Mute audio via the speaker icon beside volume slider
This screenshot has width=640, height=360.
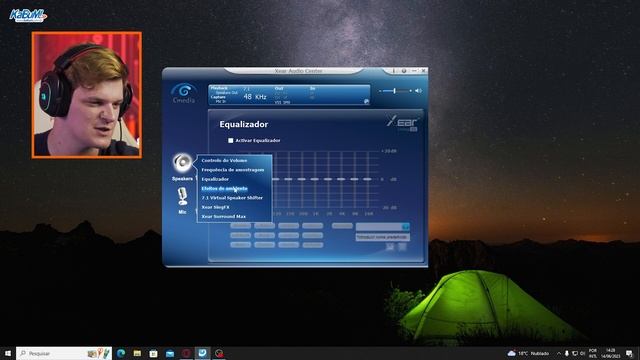418,91
